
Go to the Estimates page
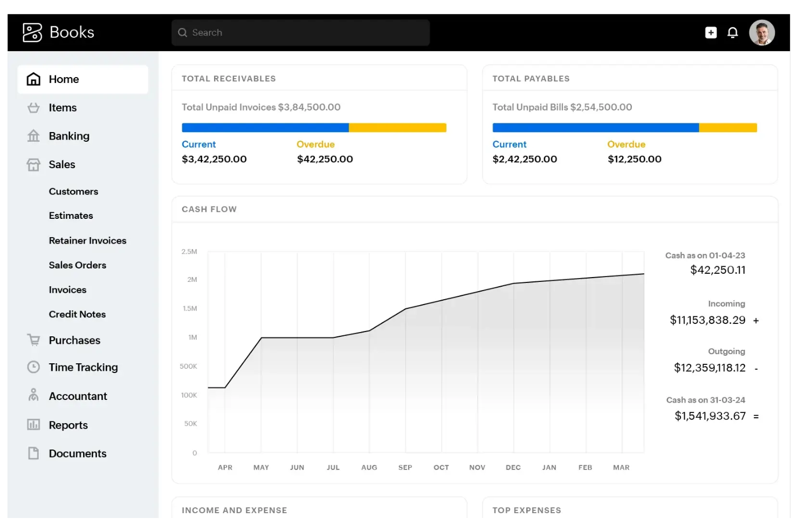71,215
